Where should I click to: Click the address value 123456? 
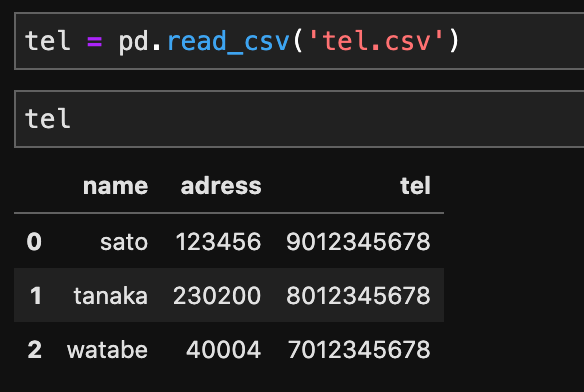[218, 241]
